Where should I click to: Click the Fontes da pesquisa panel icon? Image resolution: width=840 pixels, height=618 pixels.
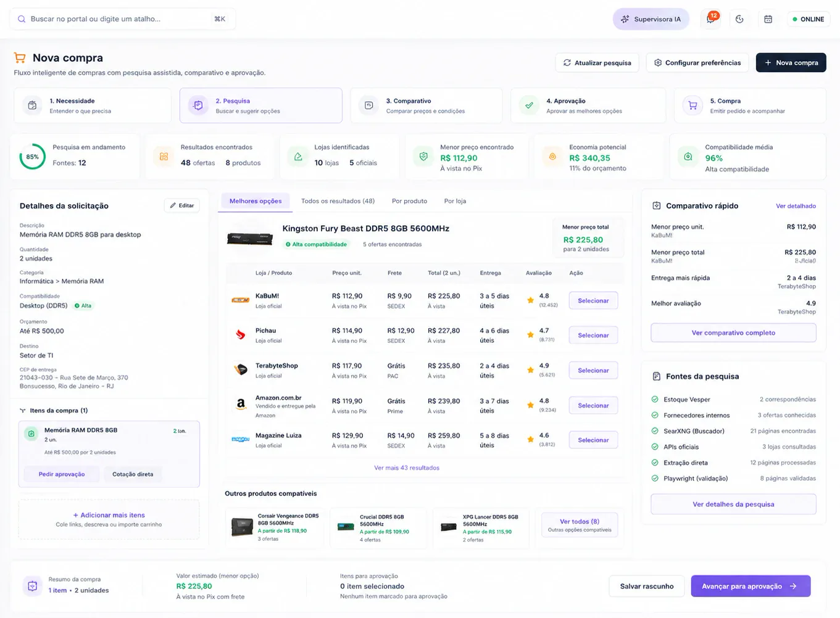[657, 376]
